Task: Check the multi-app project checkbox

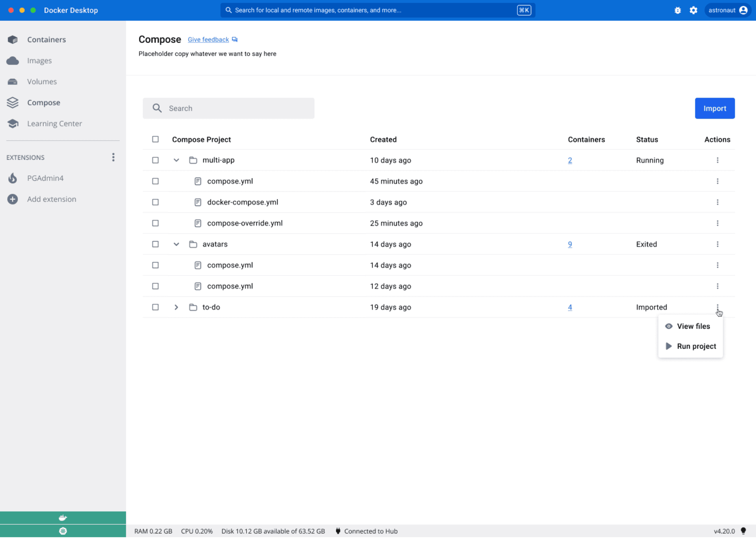Action: tap(156, 160)
